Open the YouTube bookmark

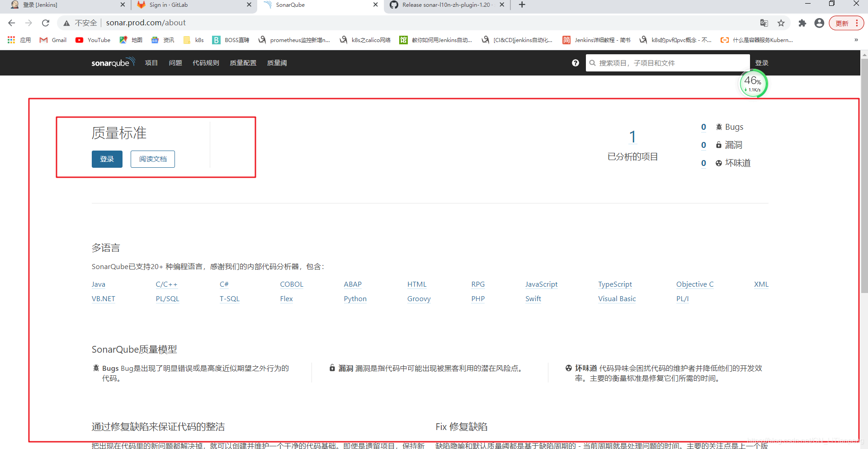[x=93, y=40]
